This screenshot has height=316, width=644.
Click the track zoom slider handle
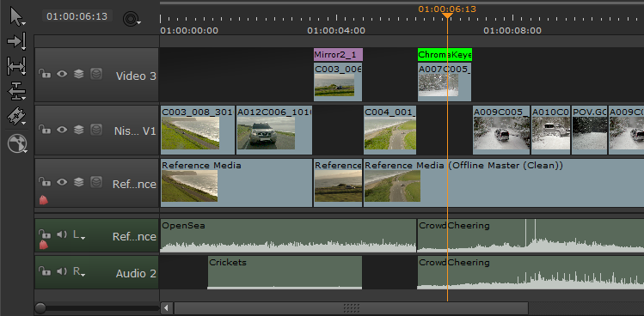[40, 307]
